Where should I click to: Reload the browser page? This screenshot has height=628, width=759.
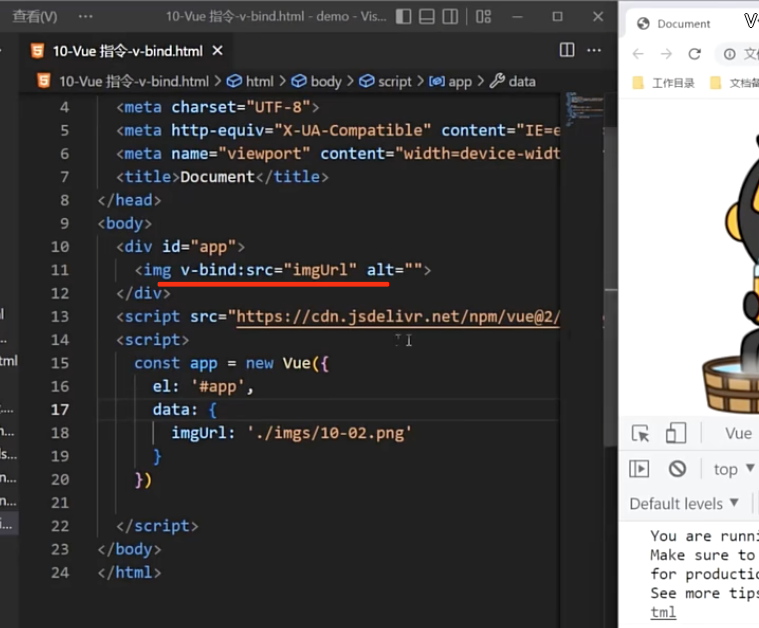(x=695, y=54)
